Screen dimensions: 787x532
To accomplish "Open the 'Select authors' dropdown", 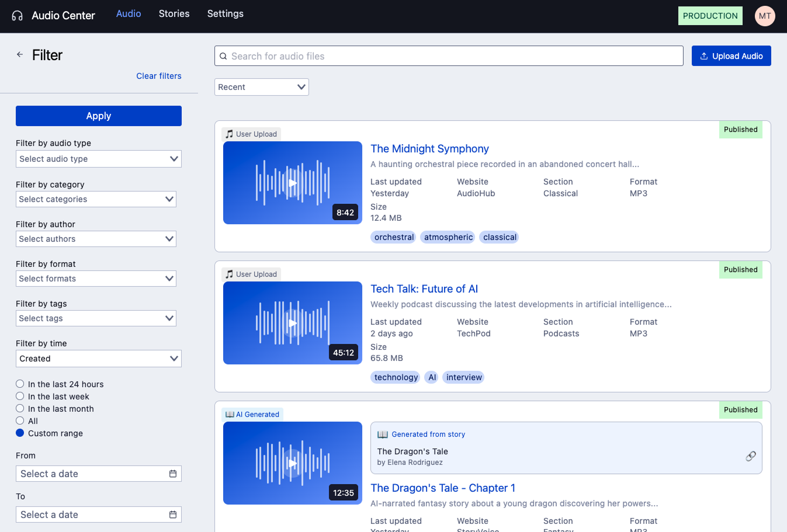I will pyautogui.click(x=96, y=239).
